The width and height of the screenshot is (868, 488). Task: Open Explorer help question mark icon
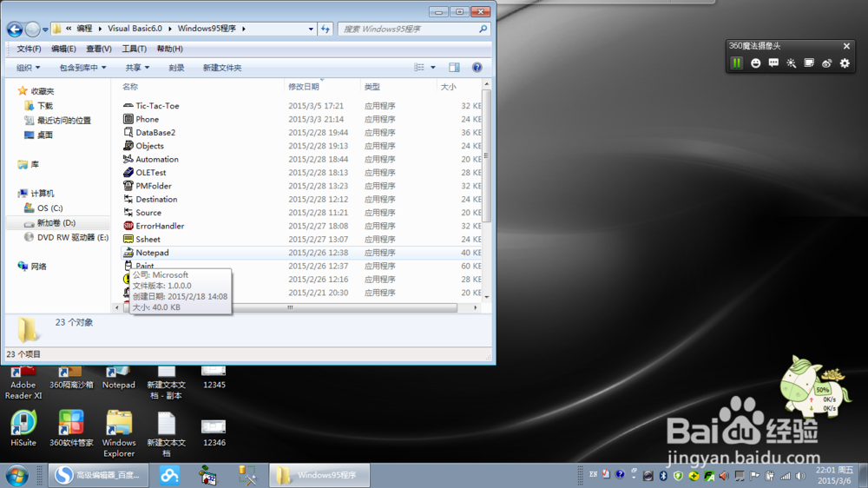[477, 68]
